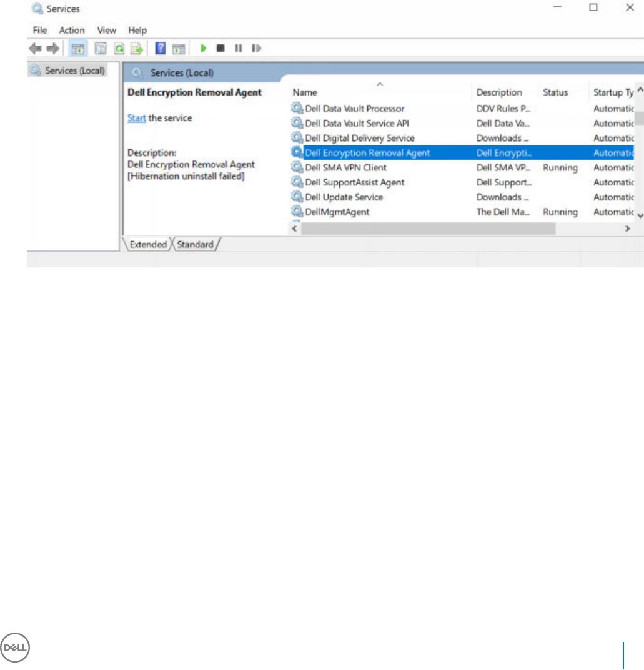
Task: Click gear icon of Dell SupportAssist Agent
Action: (297, 182)
